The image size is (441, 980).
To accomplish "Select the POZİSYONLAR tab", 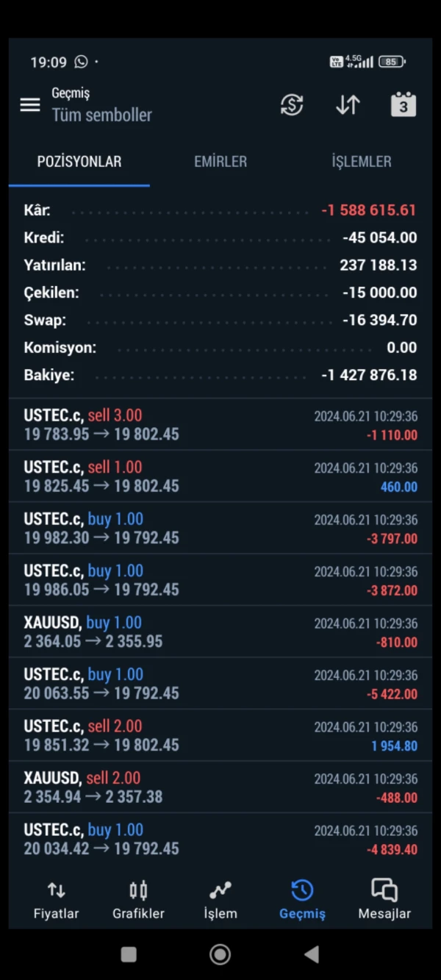I will click(79, 162).
